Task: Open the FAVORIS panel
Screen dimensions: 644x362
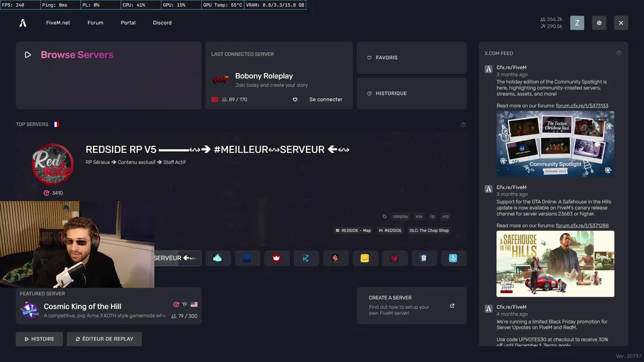Action: coord(412,58)
